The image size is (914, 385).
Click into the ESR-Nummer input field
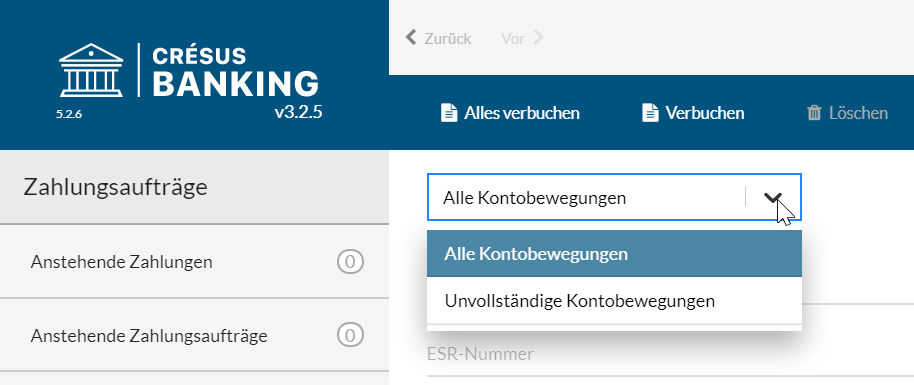pyautogui.click(x=670, y=354)
